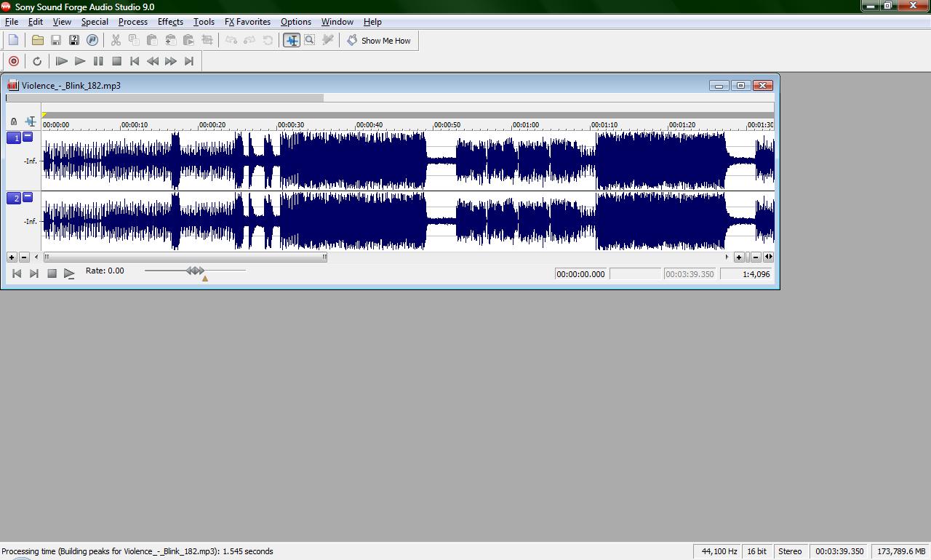Toggle Loop Playback button
931x560 pixels.
point(37,61)
